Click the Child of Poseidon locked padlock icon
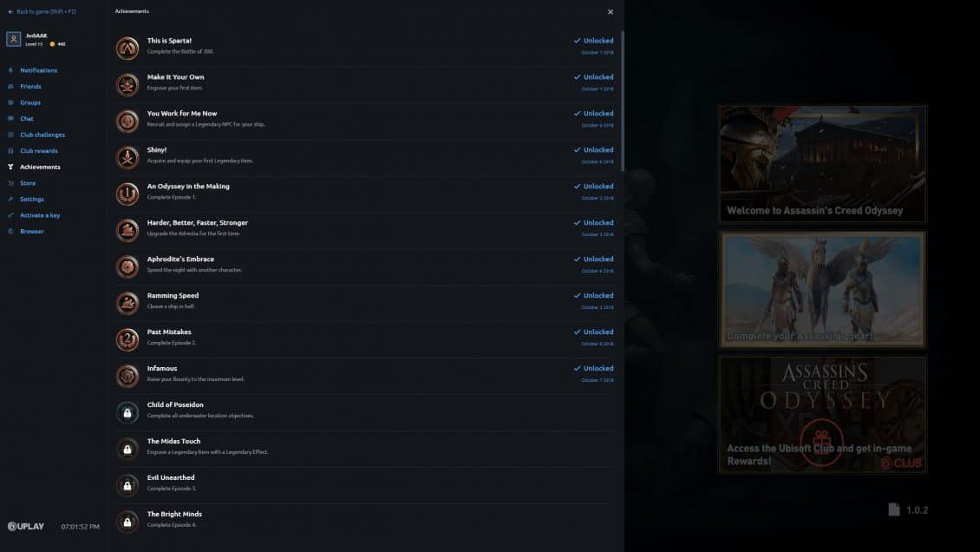Image resolution: width=980 pixels, height=552 pixels. click(127, 412)
